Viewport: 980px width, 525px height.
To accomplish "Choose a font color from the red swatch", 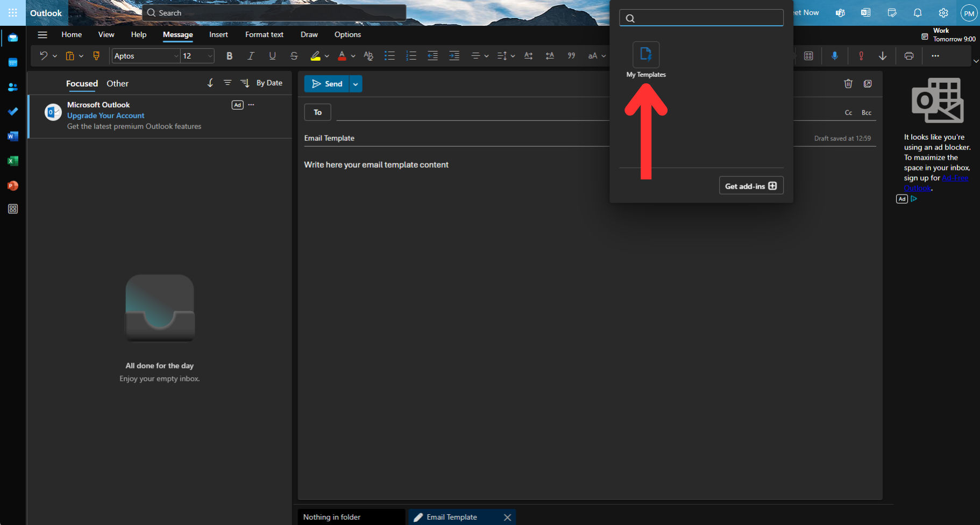I will point(342,55).
